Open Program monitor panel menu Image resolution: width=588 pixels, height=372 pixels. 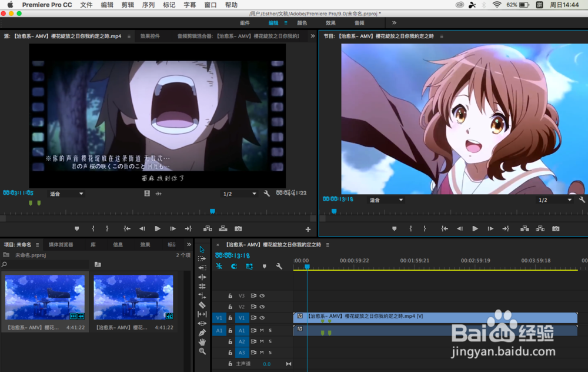442,36
